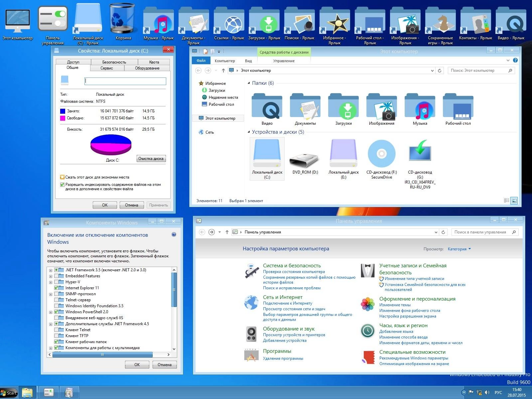Expand the SNMP-протокол tree node
This screenshot has height=399, width=532.
coord(51,294)
